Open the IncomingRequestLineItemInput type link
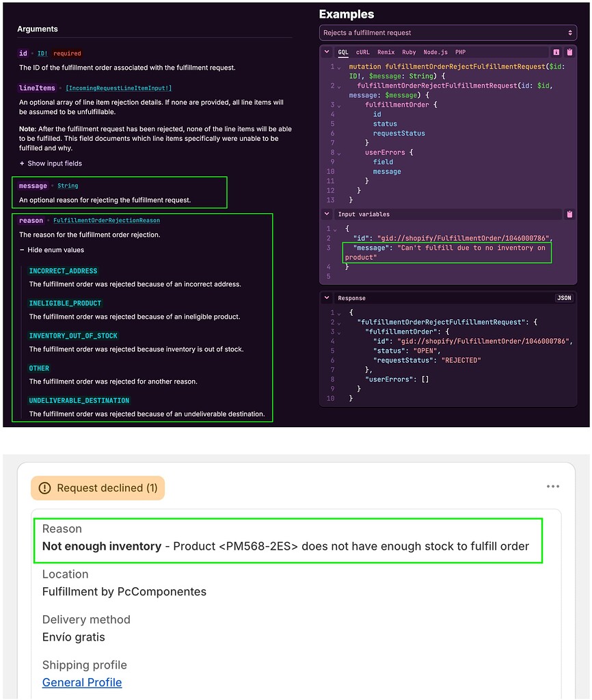This screenshot has width=592, height=700. click(119, 88)
